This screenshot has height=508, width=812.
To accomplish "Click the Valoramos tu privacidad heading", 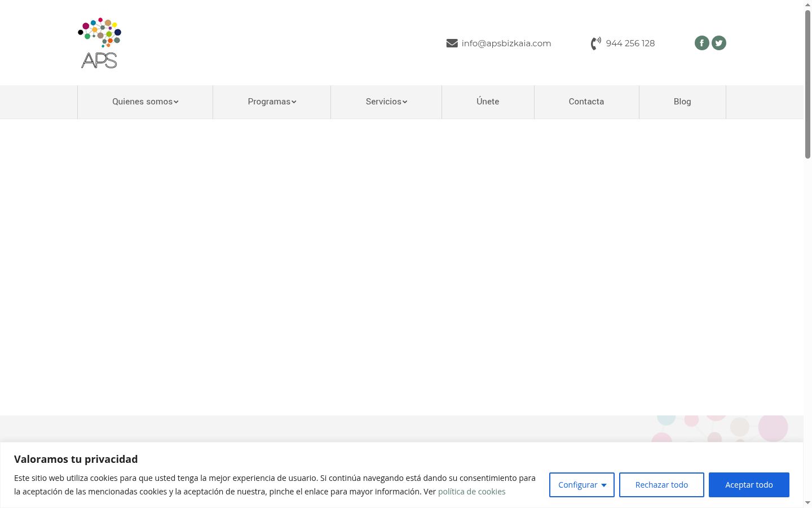I will [76, 459].
